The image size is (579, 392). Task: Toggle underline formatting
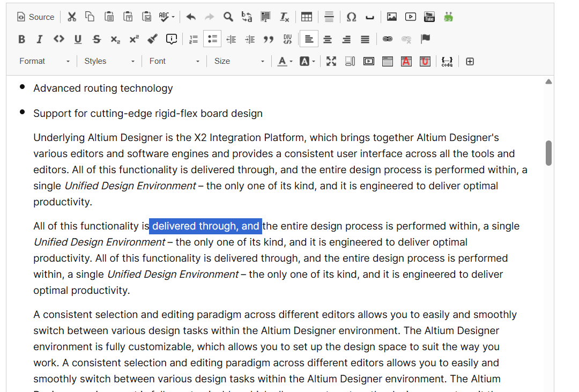point(78,39)
